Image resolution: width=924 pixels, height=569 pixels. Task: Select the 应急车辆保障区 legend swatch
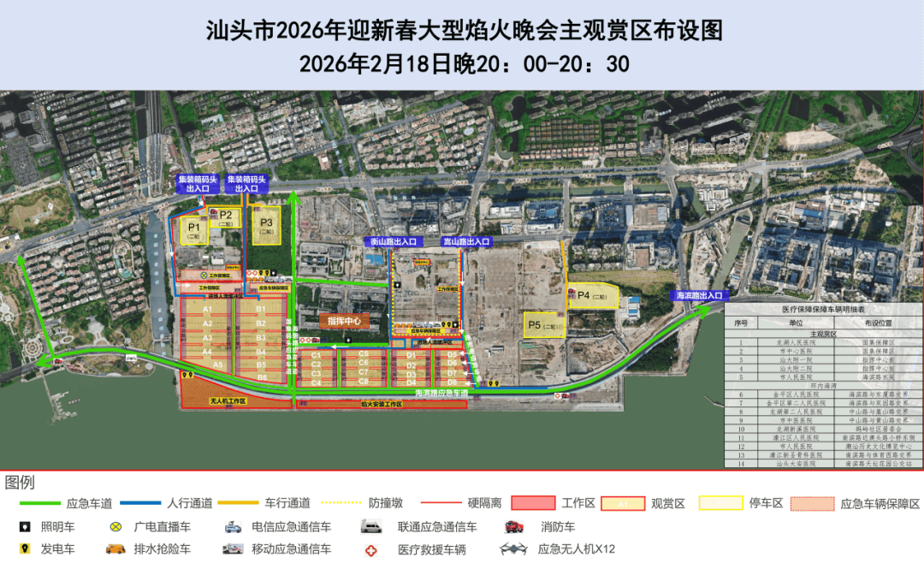(x=813, y=503)
